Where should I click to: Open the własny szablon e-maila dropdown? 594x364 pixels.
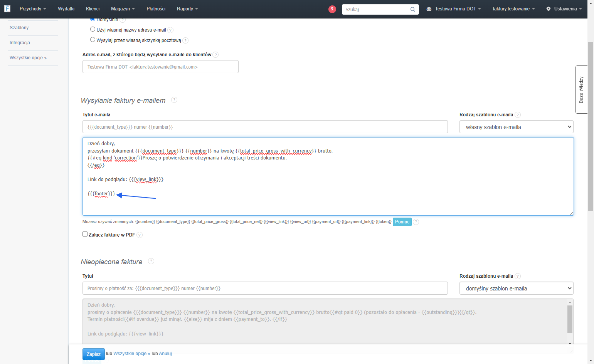click(516, 127)
